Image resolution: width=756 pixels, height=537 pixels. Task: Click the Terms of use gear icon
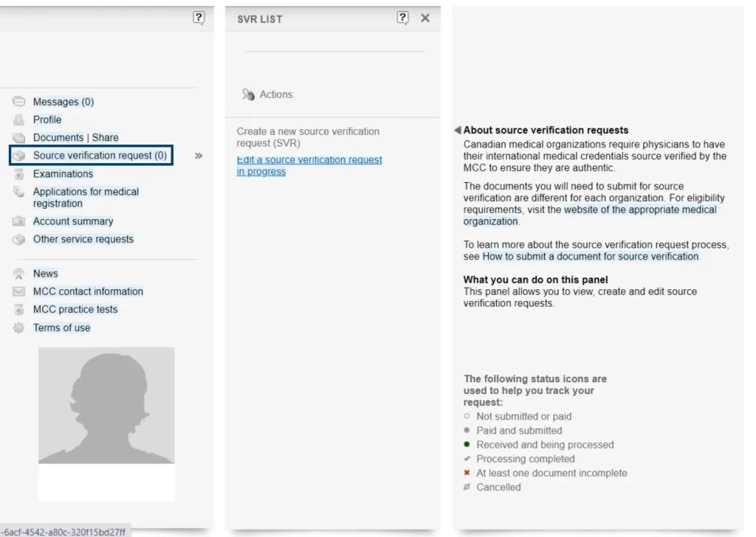(19, 328)
